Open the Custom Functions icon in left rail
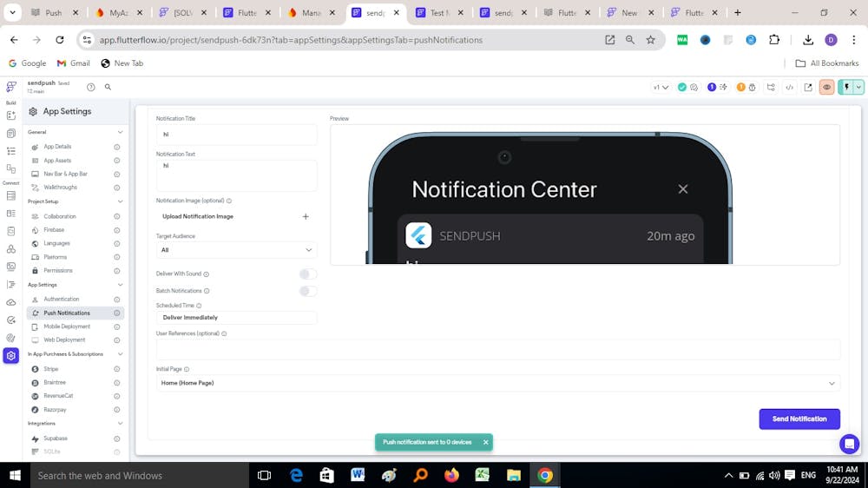The height and width of the screenshot is (488, 868). click(x=11, y=284)
